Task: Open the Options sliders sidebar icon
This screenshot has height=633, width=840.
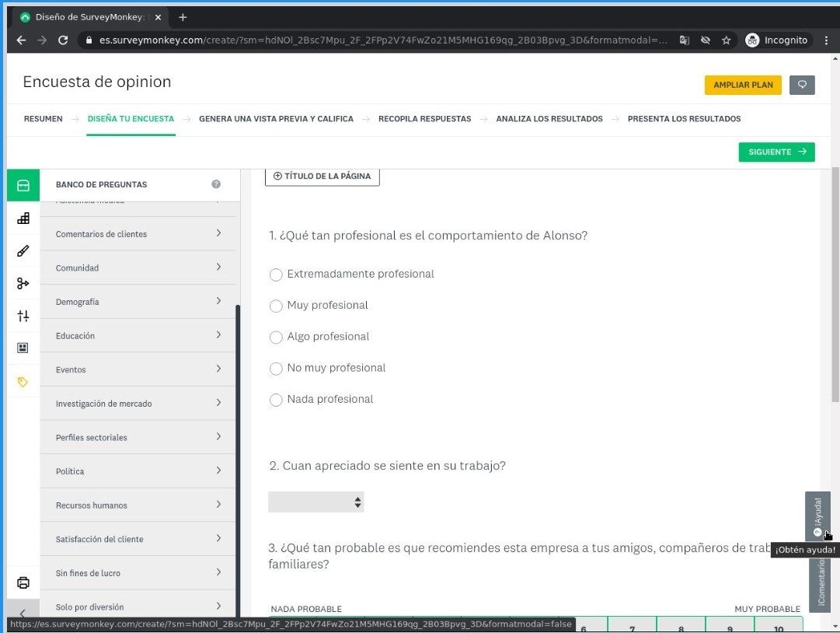Action: (23, 316)
